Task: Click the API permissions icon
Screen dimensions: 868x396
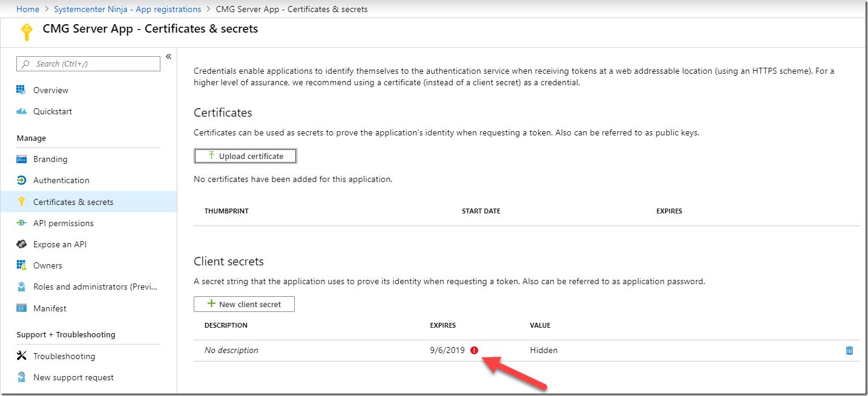Action: [22, 223]
